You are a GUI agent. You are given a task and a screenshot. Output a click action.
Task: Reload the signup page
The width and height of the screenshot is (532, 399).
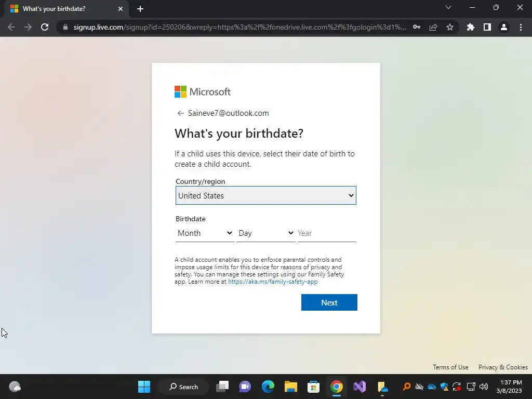pos(45,27)
